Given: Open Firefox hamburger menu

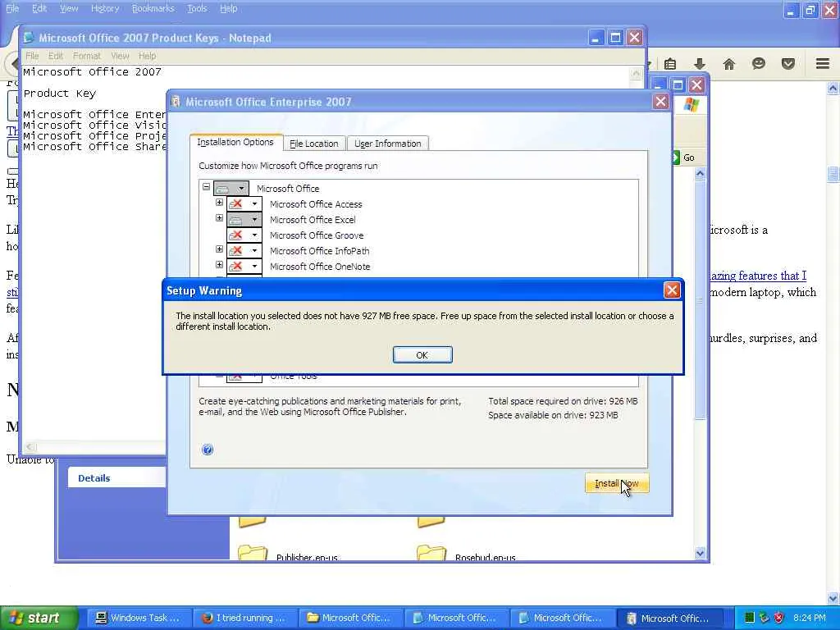Looking at the screenshot, I should [x=823, y=64].
